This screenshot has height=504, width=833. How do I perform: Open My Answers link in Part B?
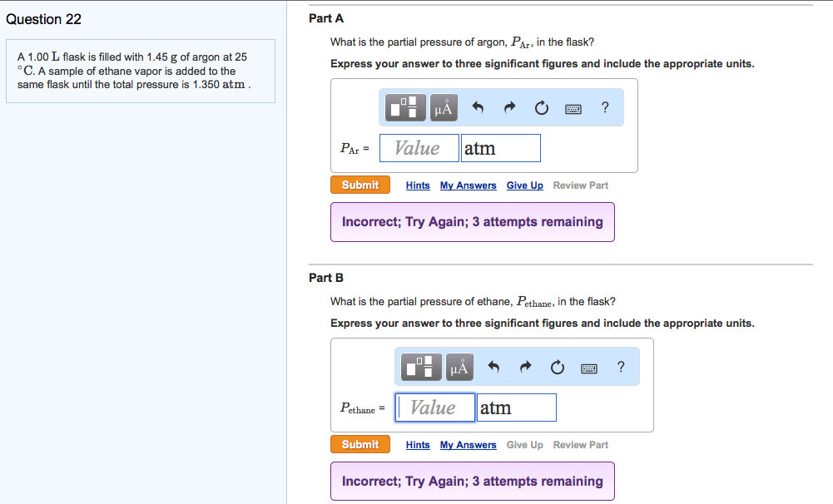[x=468, y=445]
